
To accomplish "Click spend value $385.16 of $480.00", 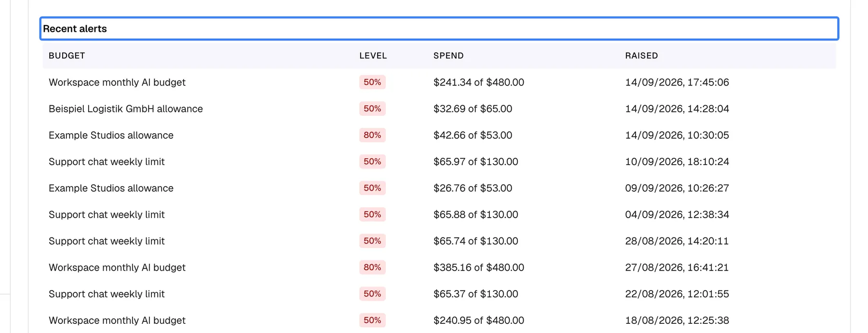I will (479, 267).
